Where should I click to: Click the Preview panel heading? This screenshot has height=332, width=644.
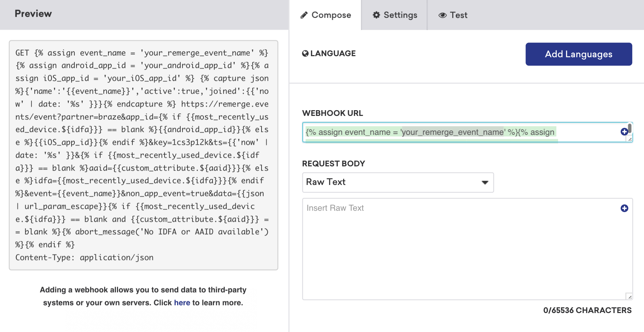(x=33, y=14)
